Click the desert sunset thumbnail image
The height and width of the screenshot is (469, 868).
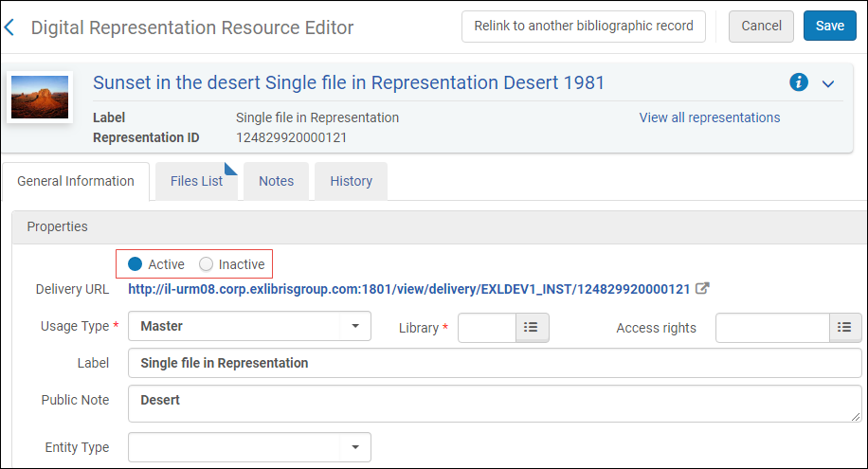click(40, 98)
